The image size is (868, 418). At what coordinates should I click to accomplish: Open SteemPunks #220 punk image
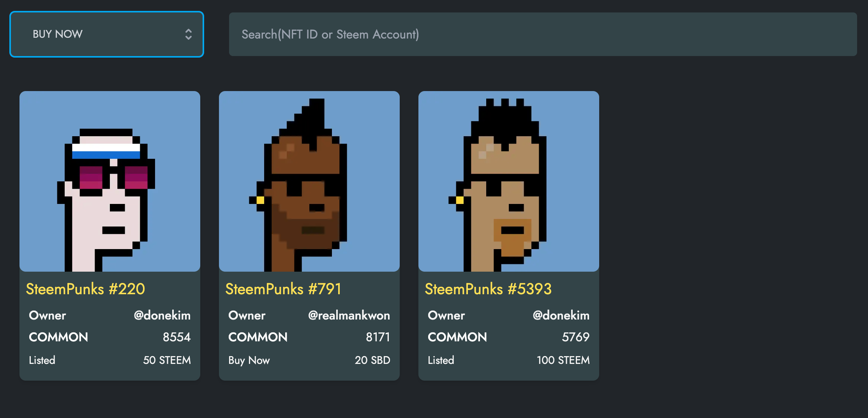110,181
